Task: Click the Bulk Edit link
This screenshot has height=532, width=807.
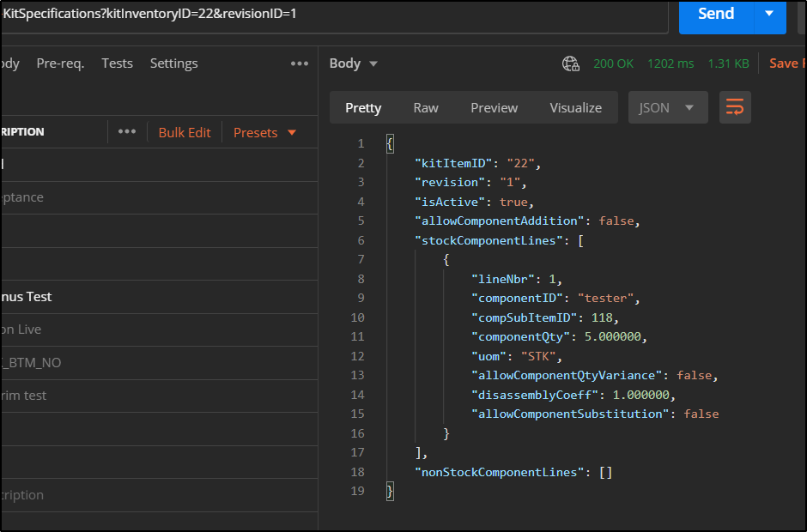Action: click(x=185, y=132)
